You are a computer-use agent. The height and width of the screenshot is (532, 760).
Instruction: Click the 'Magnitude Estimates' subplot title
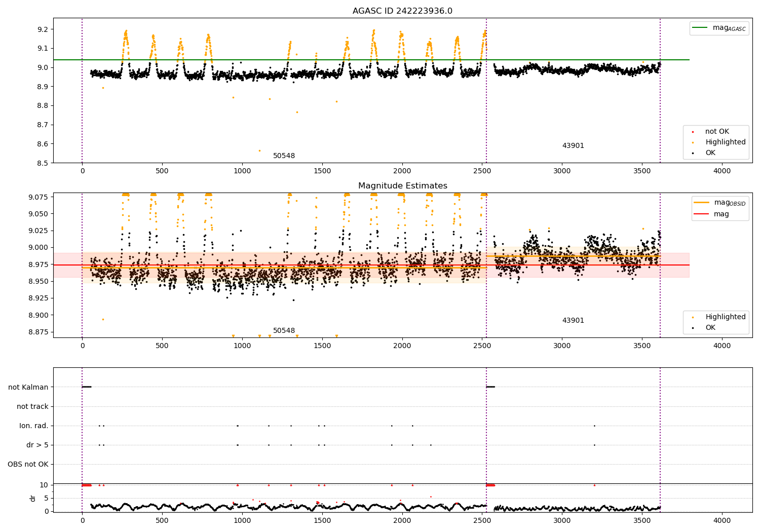pos(403,186)
